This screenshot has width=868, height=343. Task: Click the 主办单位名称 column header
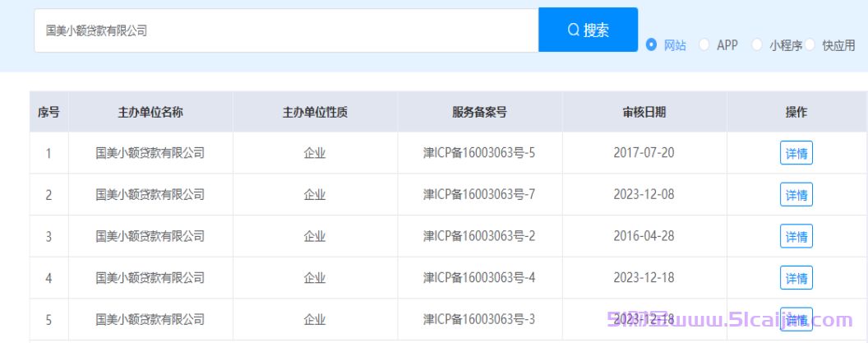150,113
